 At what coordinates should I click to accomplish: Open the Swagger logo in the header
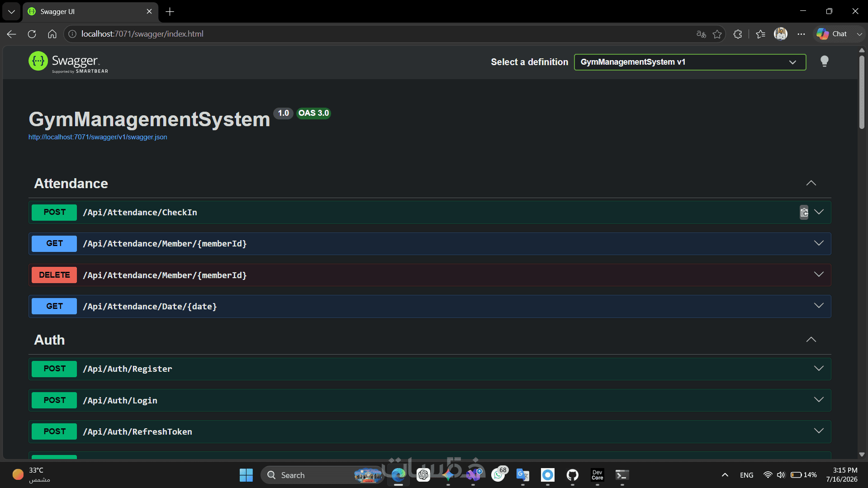[68, 62]
